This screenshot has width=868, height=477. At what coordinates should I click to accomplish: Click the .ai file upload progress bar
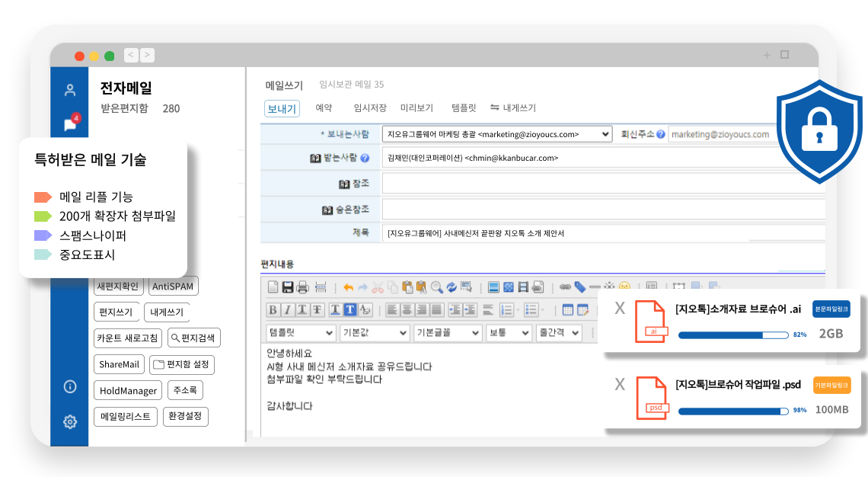[x=732, y=335]
